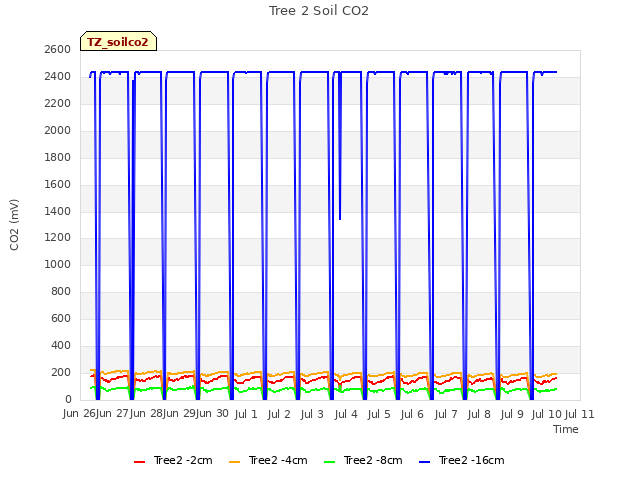This screenshot has height=480, width=640.
Task: Click the Jul 4 x-axis date label
Action: tap(346, 414)
